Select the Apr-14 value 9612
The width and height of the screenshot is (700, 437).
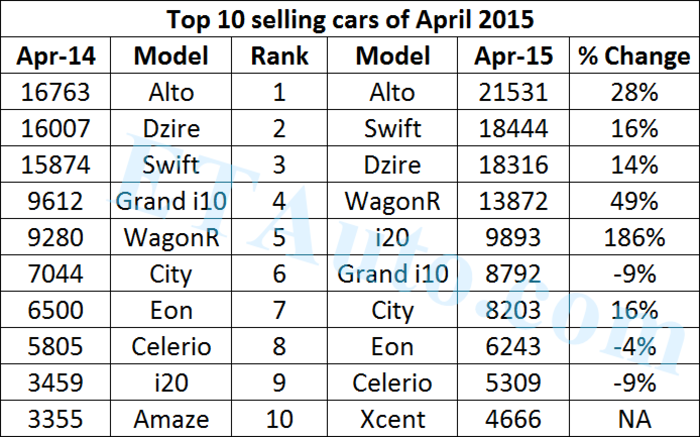point(54,202)
